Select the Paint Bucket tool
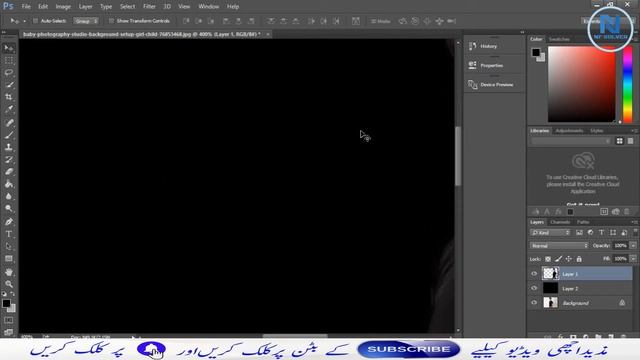Image resolution: width=640 pixels, height=360 pixels. click(9, 184)
